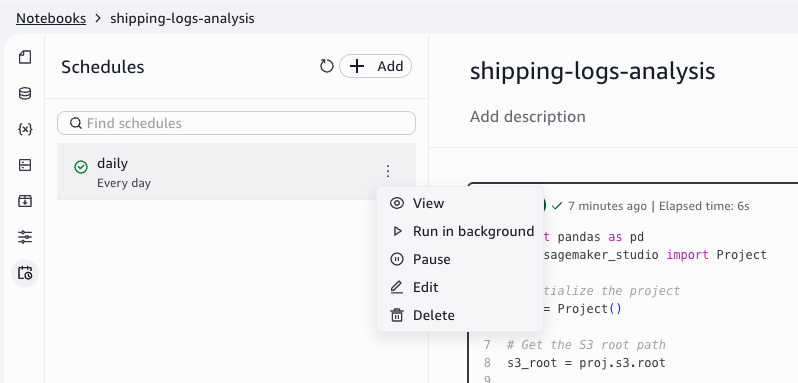The width and height of the screenshot is (798, 383).
Task: Choose View from the context menu
Action: [460, 203]
